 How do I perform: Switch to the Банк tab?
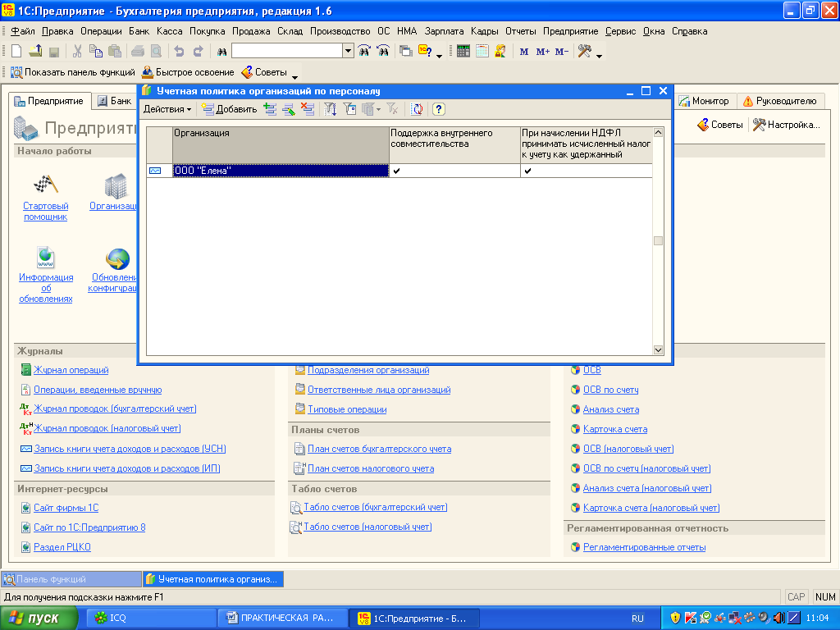(115, 101)
